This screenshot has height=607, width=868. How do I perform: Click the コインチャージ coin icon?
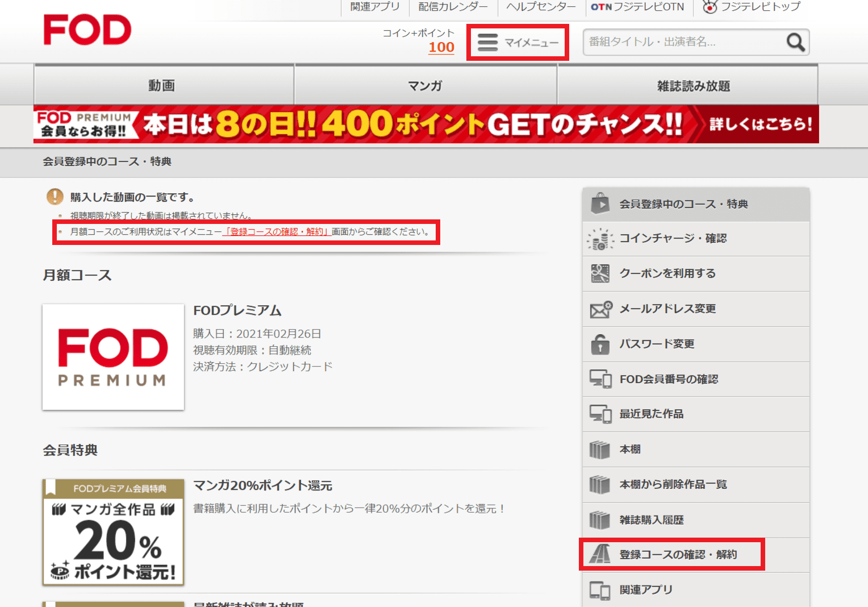pyautogui.click(x=600, y=239)
